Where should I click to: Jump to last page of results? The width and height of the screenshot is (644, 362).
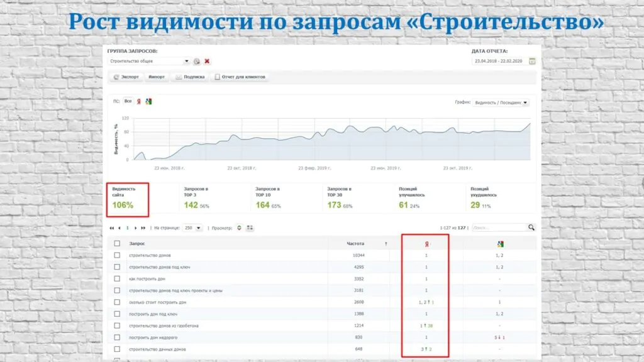(143, 228)
